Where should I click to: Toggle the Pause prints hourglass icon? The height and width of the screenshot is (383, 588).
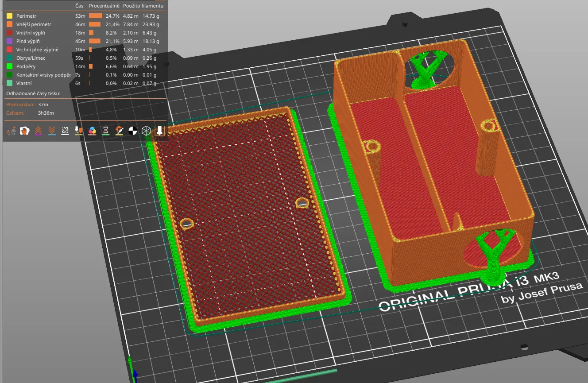(x=106, y=131)
